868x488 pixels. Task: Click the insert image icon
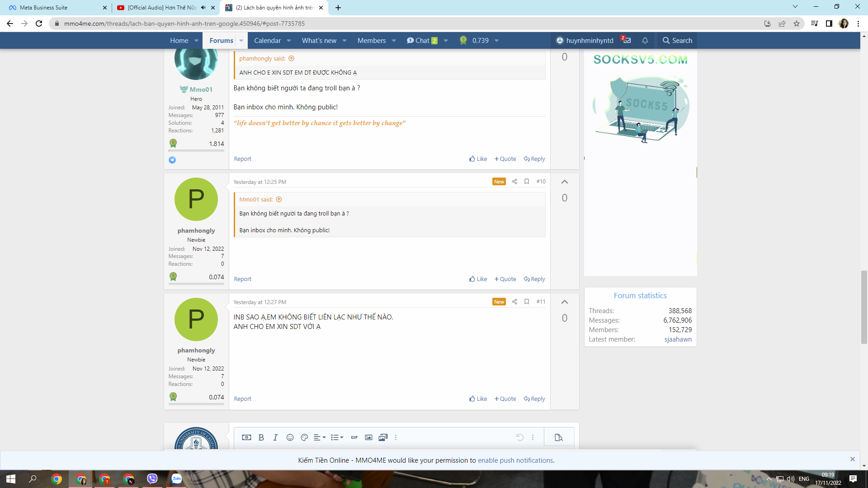point(368,437)
